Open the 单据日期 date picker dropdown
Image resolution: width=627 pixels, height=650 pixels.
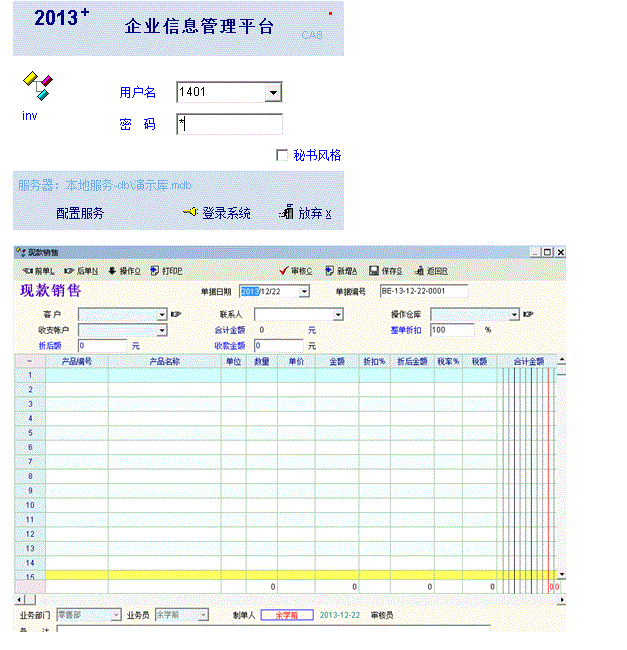click(x=304, y=291)
